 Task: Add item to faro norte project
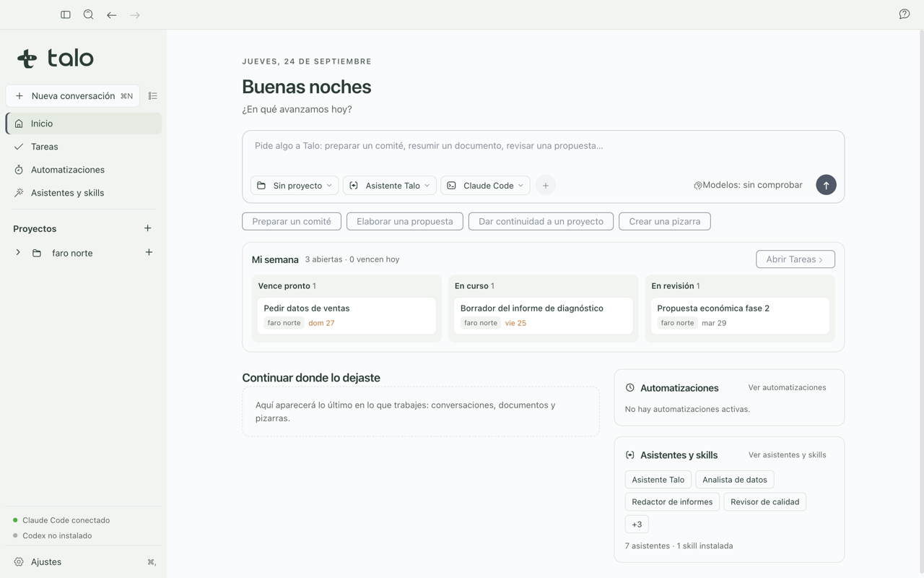149,253
